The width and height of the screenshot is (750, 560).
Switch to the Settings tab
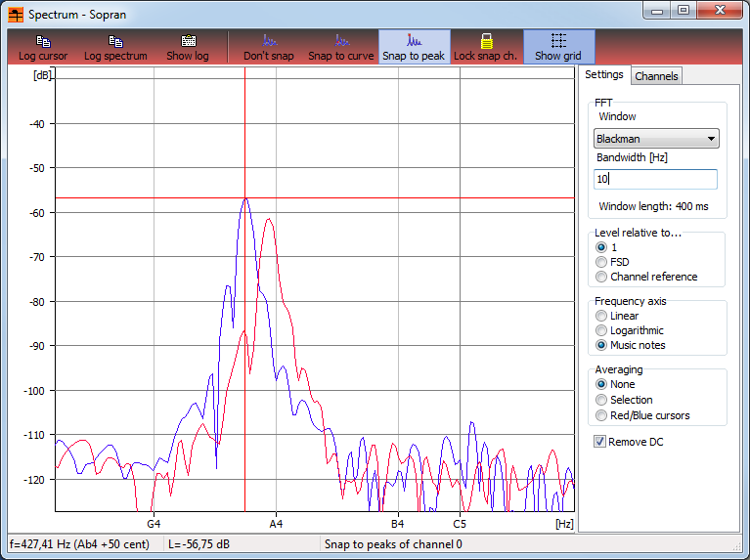tap(604, 74)
